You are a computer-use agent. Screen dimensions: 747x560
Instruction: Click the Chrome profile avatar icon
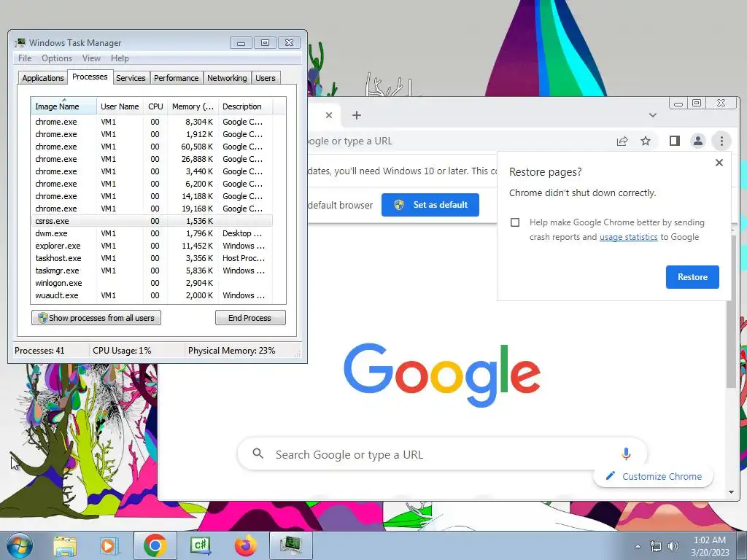pyautogui.click(x=698, y=141)
